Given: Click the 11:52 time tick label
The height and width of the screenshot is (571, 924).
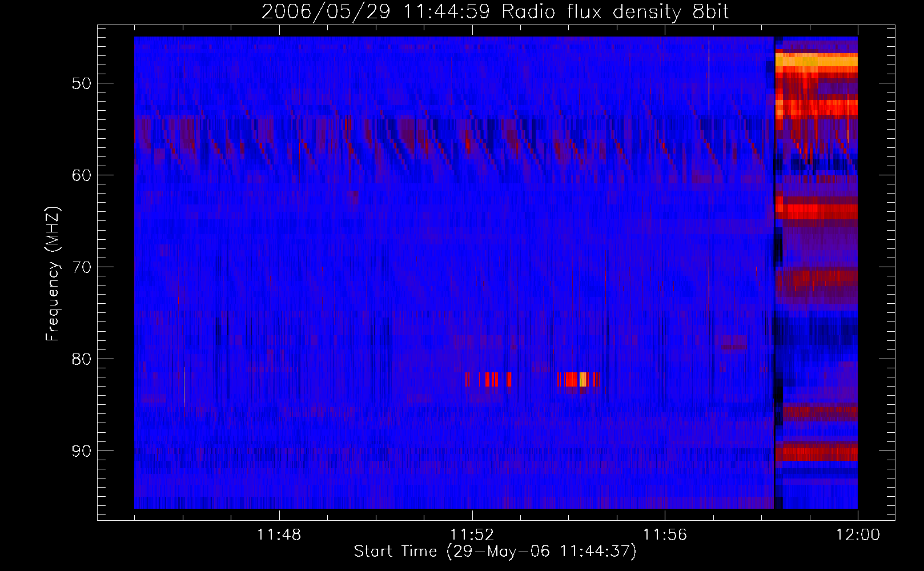Looking at the screenshot, I should tap(472, 535).
